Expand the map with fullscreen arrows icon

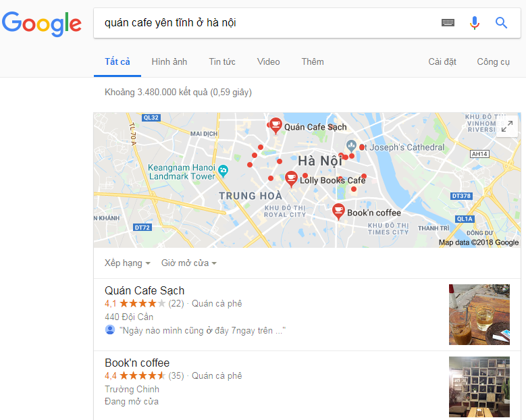coord(507,126)
